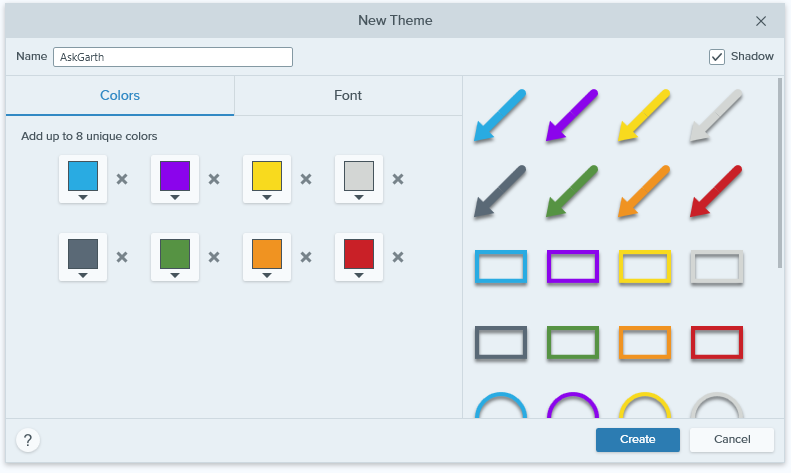Remove the blue color with its X
Screen dimensions: 791x473
click(x=122, y=179)
